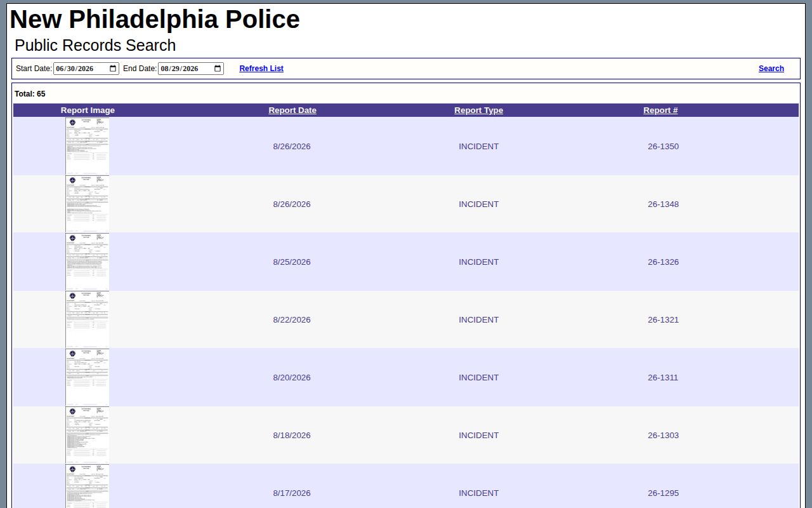Viewport: 812px width, 508px height.
Task: Open report image thumbnail for 26-1350
Action: [x=88, y=146]
